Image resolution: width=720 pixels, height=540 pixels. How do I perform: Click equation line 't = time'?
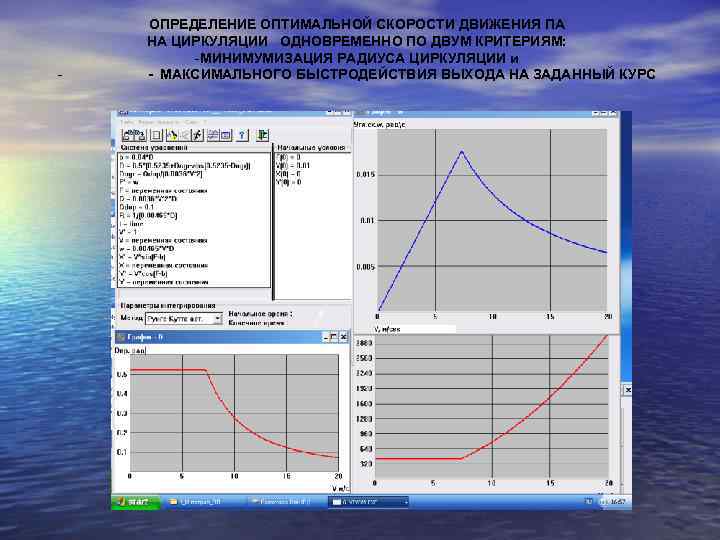(x=131, y=224)
